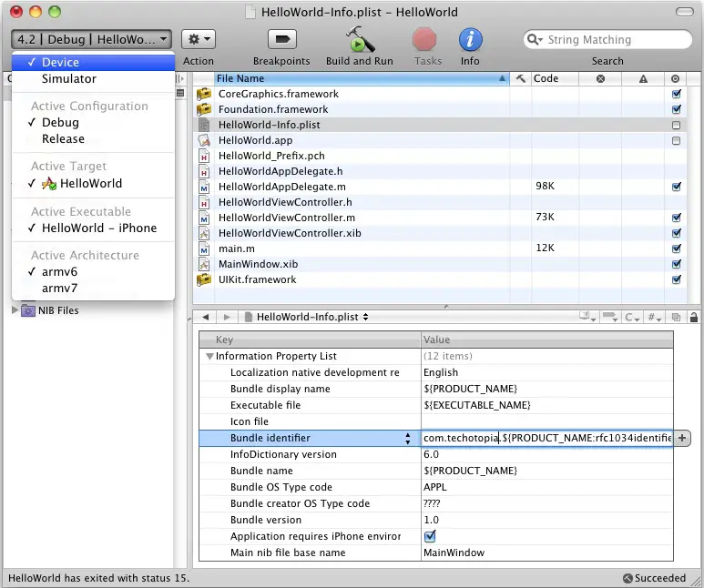Open the Action gear menu

[x=198, y=39]
